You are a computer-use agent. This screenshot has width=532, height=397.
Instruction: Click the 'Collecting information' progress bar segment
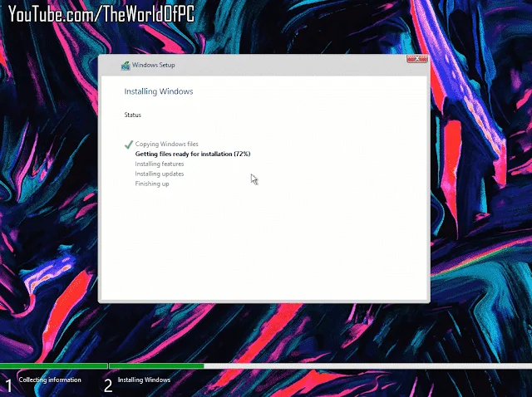pos(53,365)
